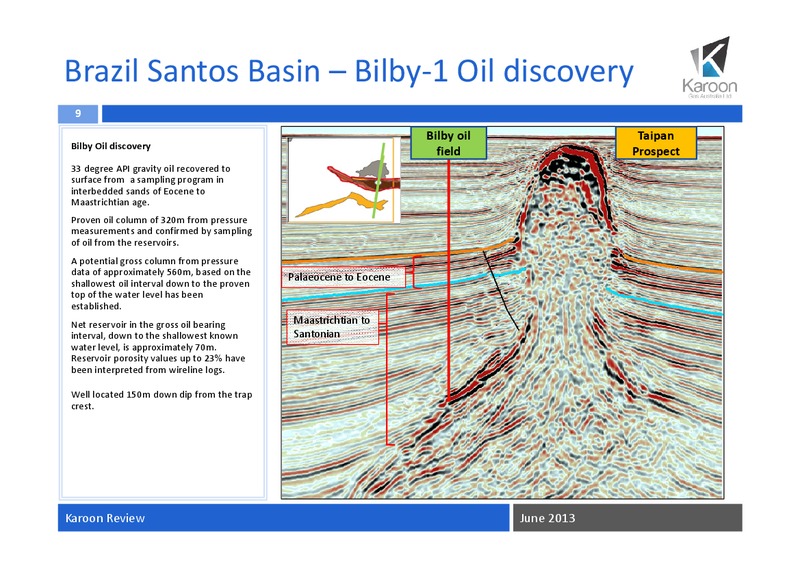800x566 pixels.
Task: Click the "June 2013" footer text
Action: click(547, 518)
